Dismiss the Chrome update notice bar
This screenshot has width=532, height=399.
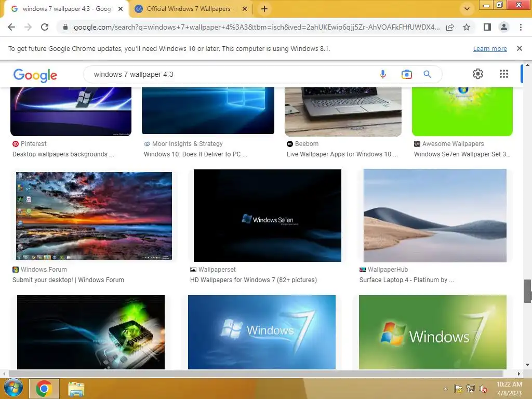(x=519, y=48)
